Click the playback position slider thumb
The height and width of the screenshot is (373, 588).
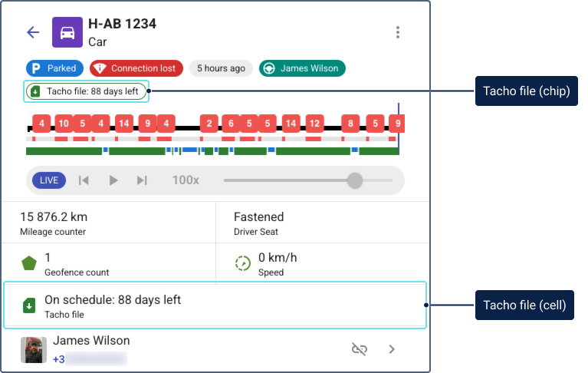point(355,180)
